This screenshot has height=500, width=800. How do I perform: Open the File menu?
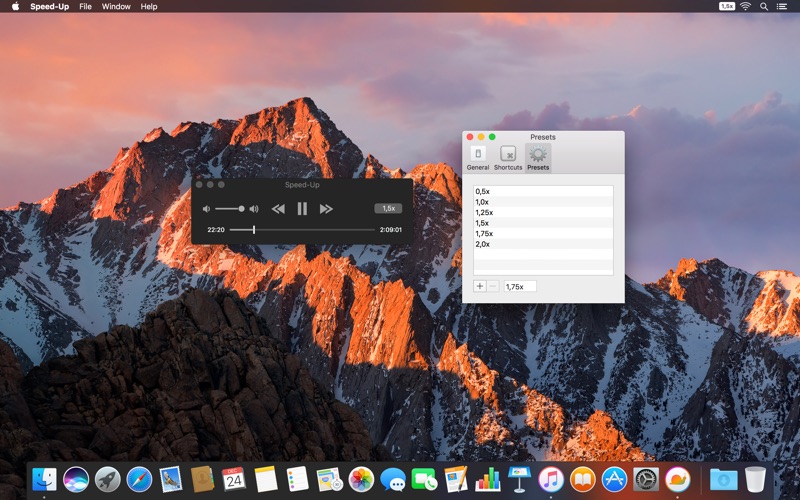point(85,6)
